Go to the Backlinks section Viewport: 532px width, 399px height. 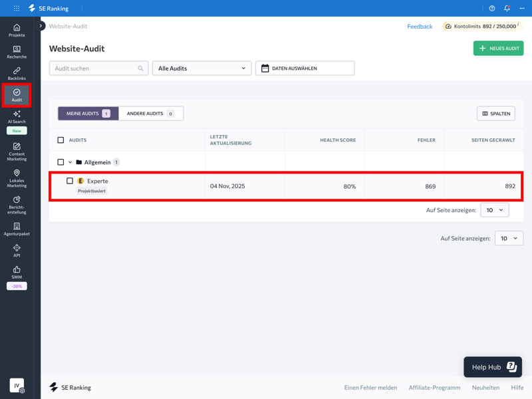click(x=17, y=73)
